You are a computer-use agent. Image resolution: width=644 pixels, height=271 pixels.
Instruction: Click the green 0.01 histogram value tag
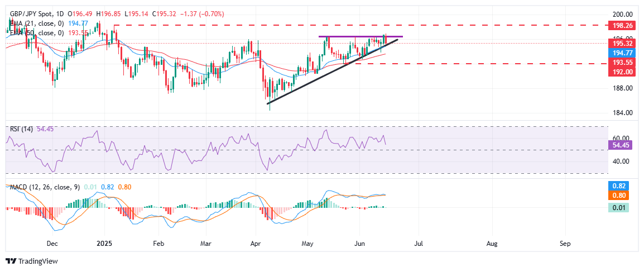pyautogui.click(x=620, y=207)
